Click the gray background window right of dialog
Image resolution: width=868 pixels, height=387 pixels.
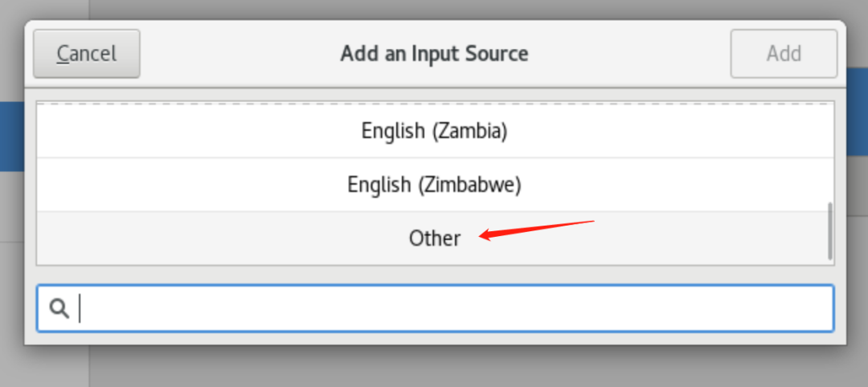(x=857, y=221)
